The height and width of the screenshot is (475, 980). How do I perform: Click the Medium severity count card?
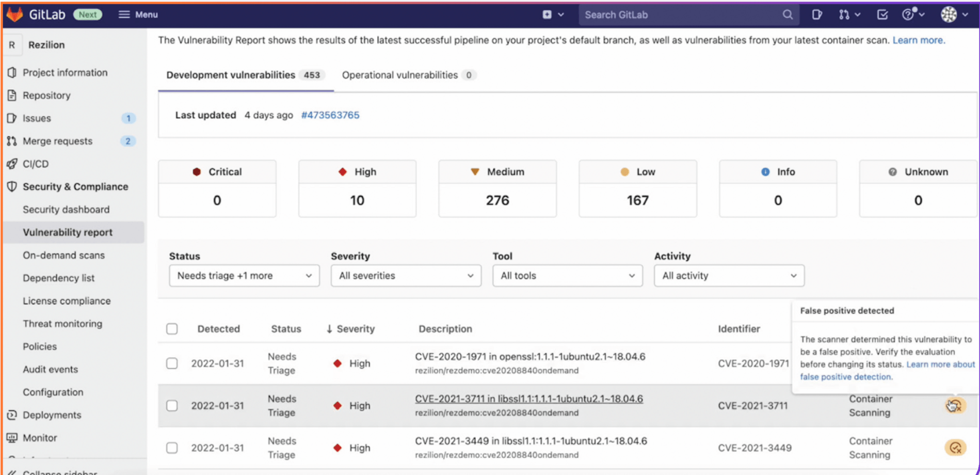(497, 188)
